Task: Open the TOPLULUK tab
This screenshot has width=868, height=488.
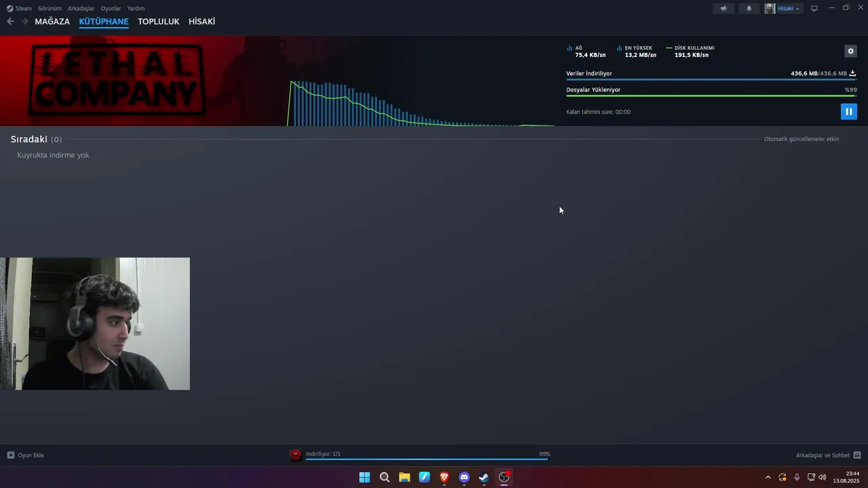Action: [x=158, y=22]
